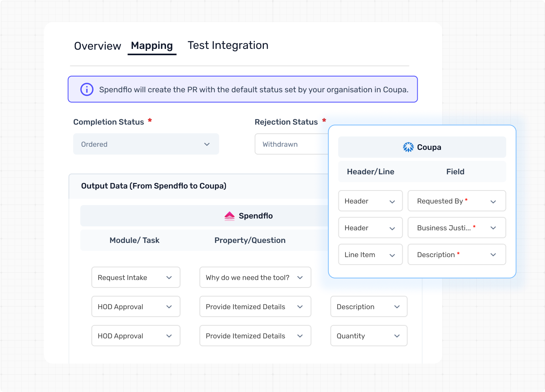Click the info icon in the banner
The image size is (545, 392).
coord(87,90)
